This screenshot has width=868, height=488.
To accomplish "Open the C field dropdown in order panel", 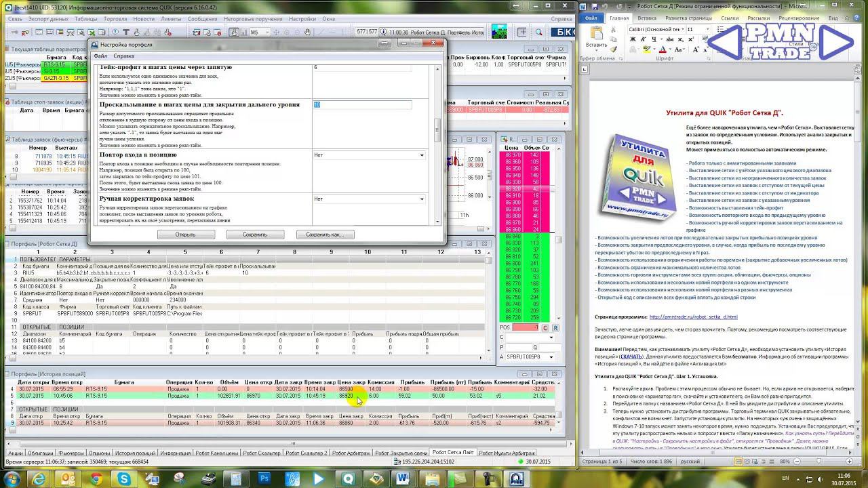I will (x=551, y=338).
